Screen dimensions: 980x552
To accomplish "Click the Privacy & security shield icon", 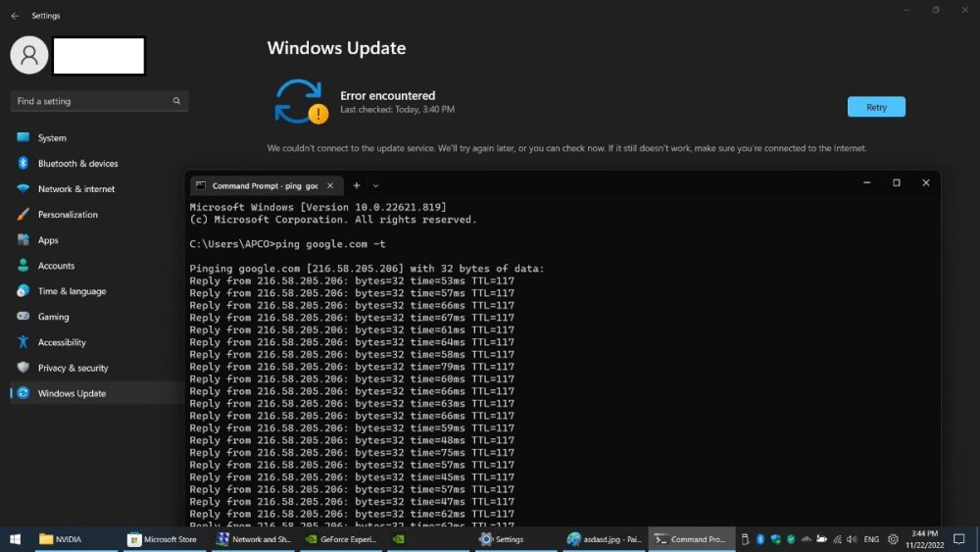I will coord(24,368).
